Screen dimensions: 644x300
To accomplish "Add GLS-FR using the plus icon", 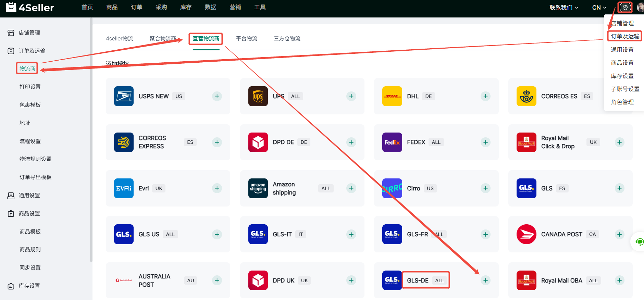I will 485,234.
